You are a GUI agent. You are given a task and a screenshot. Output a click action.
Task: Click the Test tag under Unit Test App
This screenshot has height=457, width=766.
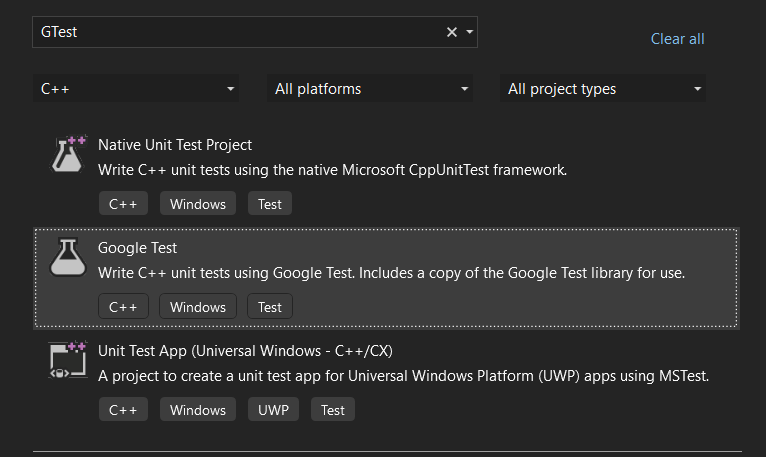coord(333,410)
